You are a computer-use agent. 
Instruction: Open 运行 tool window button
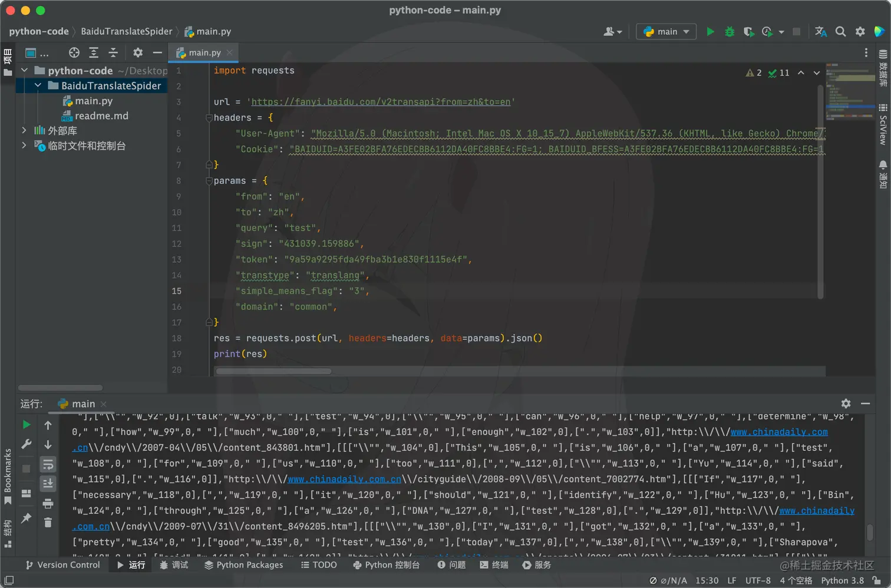click(131, 564)
